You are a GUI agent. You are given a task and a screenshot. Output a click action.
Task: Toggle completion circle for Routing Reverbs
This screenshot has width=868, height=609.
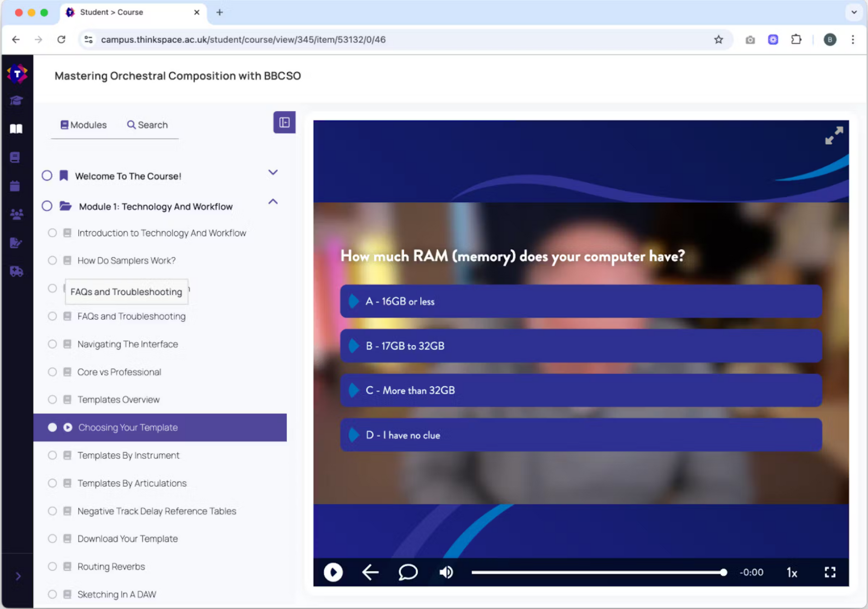pyautogui.click(x=52, y=566)
